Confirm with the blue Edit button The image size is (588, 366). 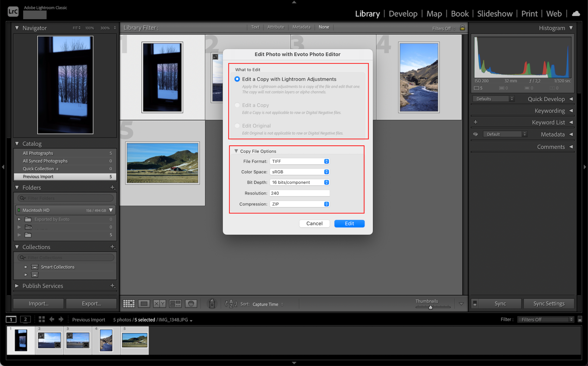point(349,223)
